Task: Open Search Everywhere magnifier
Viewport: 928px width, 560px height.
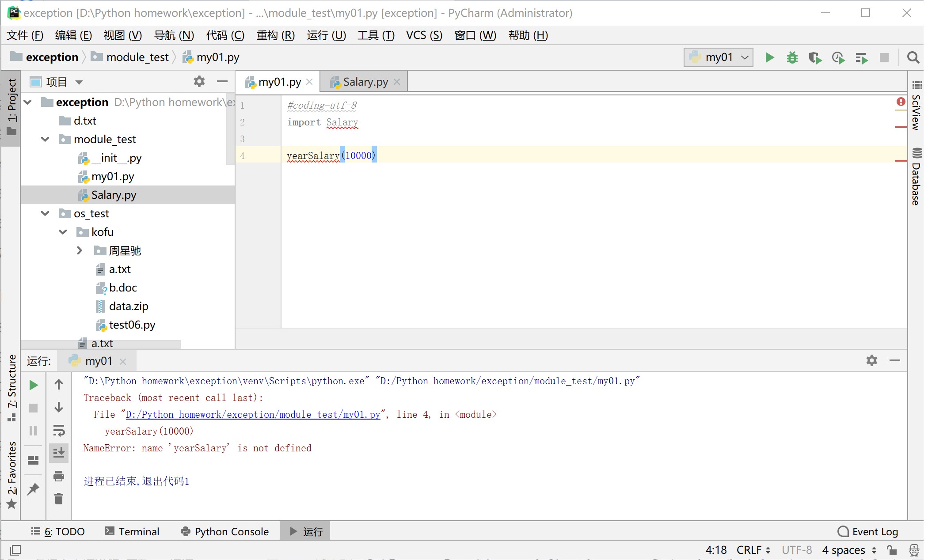Action: point(913,57)
